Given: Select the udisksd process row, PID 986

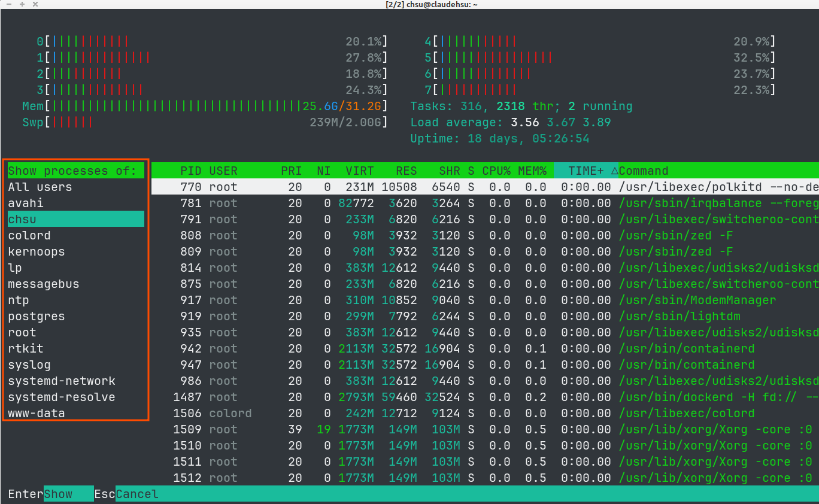Looking at the screenshot, I should point(485,381).
